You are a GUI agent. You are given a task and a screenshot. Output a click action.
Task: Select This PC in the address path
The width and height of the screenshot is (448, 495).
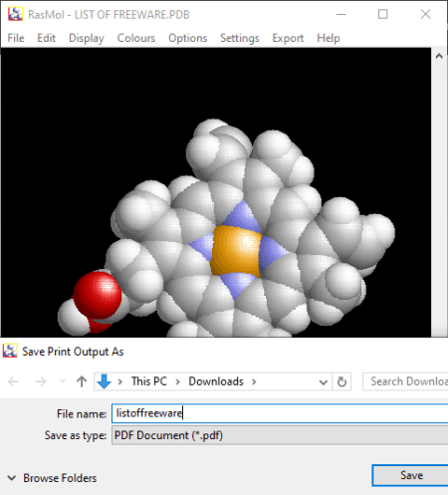tap(149, 381)
